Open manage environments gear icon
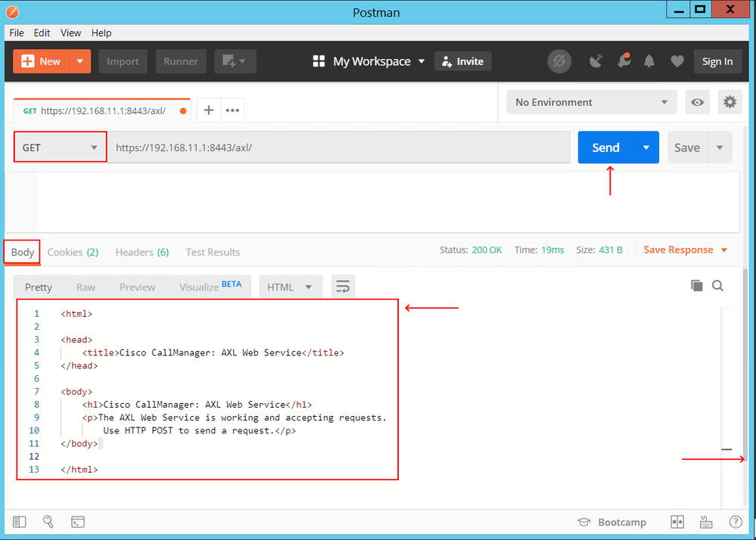756x540 pixels. [730, 102]
